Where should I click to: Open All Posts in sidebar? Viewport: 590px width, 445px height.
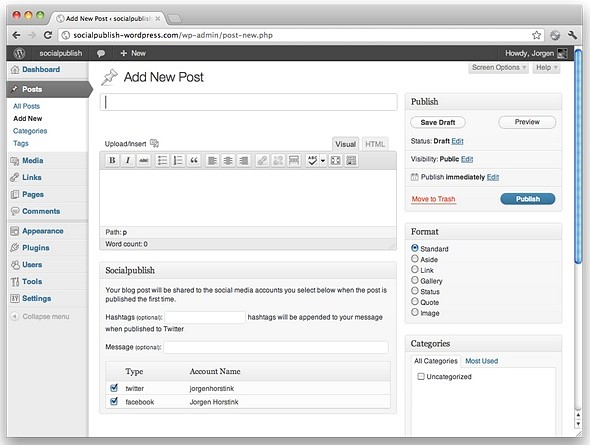coord(26,106)
